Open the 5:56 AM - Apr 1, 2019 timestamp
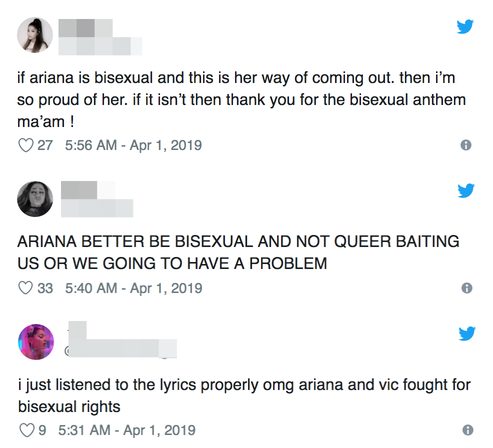 (133, 145)
